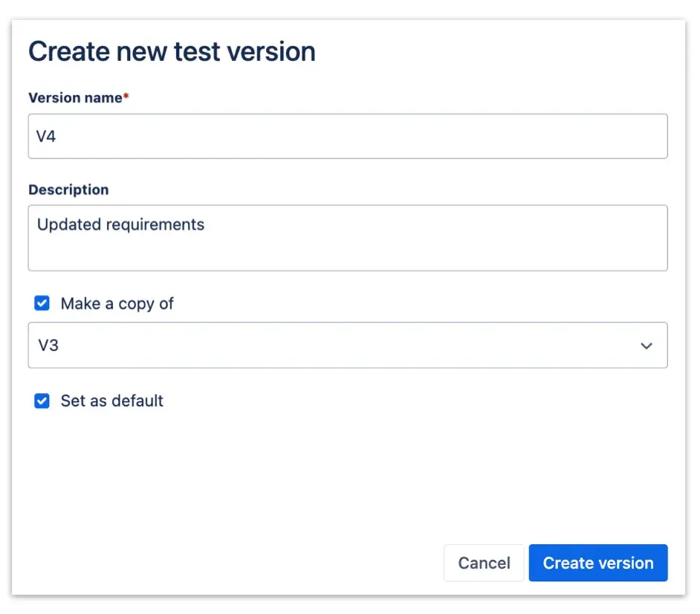Open the version selection dropdown showing V3
The image size is (700, 614).
tap(348, 345)
